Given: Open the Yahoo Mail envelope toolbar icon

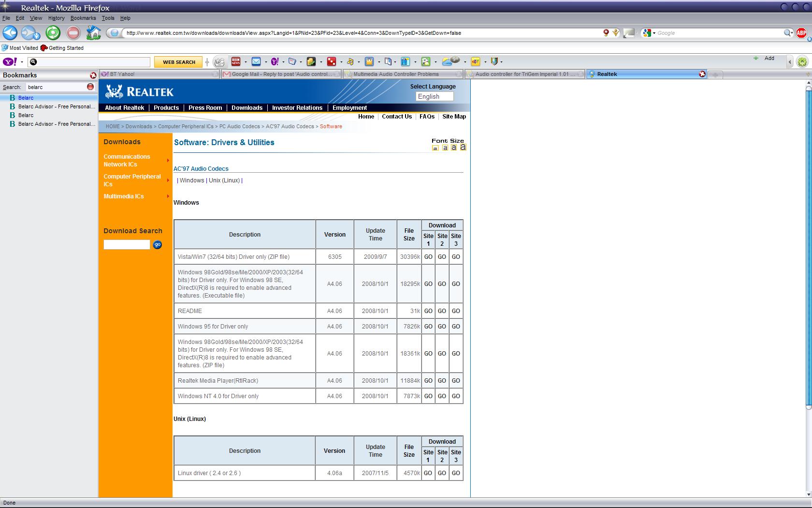Looking at the screenshot, I should [256, 61].
